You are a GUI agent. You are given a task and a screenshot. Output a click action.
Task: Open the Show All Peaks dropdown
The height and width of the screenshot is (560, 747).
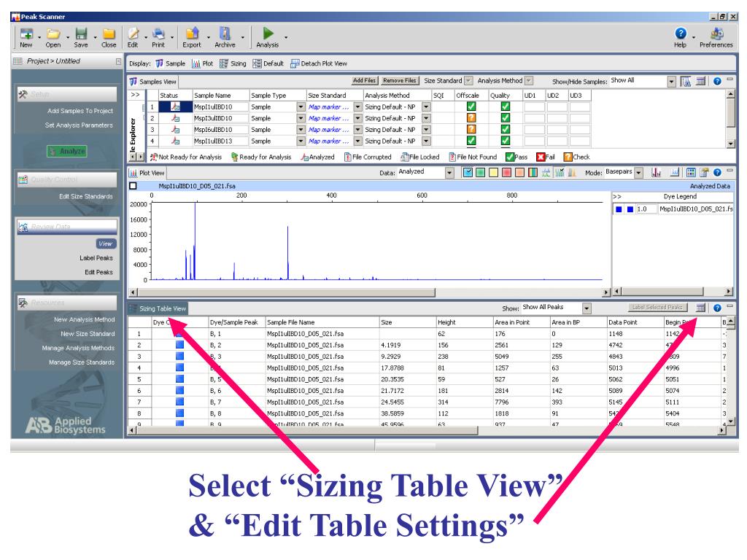pyautogui.click(x=587, y=308)
